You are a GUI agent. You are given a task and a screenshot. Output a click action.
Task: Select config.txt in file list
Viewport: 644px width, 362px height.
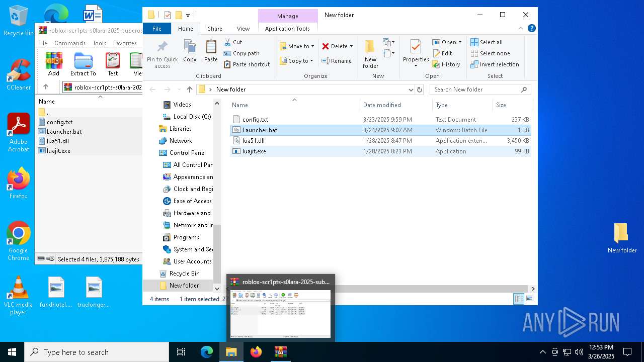(381, 120)
